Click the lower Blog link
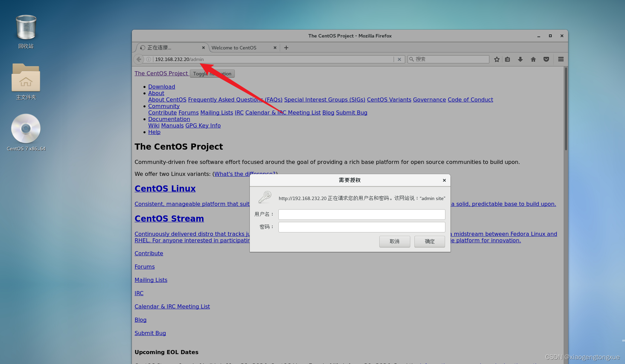 pos(140,320)
